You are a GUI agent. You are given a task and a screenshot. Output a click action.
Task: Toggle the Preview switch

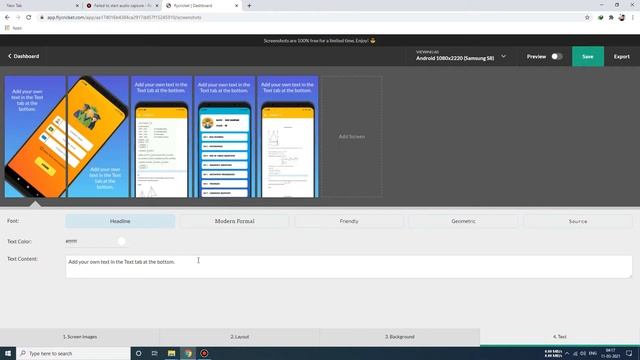pos(556,56)
